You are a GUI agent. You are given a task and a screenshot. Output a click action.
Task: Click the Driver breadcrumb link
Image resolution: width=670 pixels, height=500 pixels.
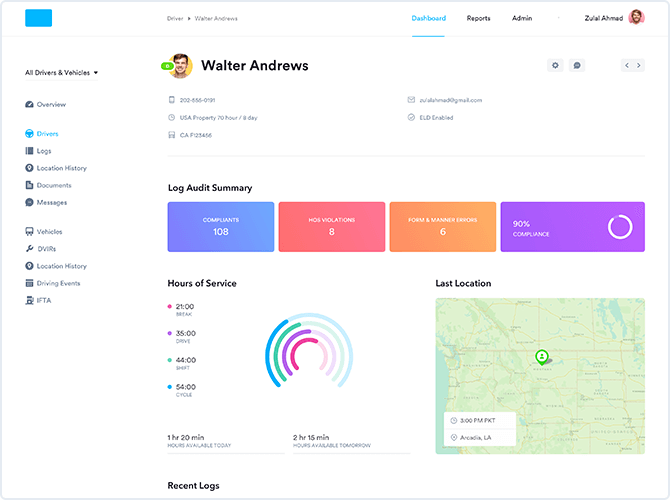click(174, 18)
